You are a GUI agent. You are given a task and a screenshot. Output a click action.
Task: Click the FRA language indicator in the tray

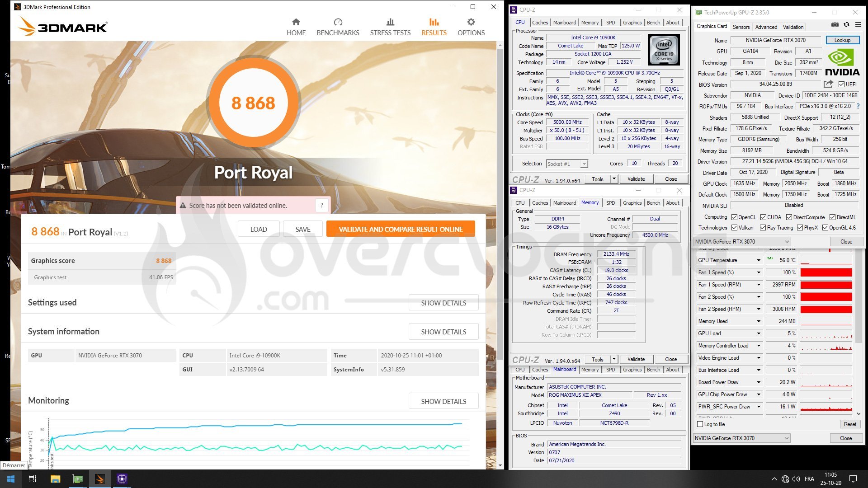tap(809, 479)
